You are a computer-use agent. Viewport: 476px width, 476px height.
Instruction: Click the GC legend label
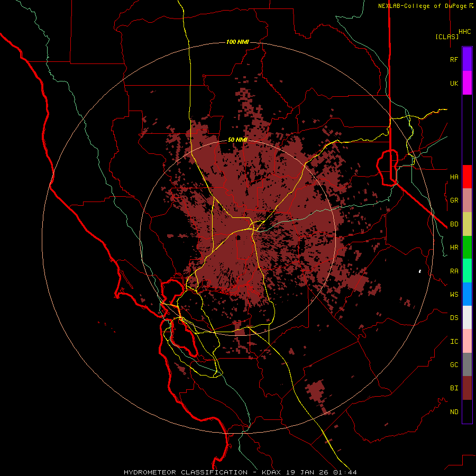coord(454,364)
